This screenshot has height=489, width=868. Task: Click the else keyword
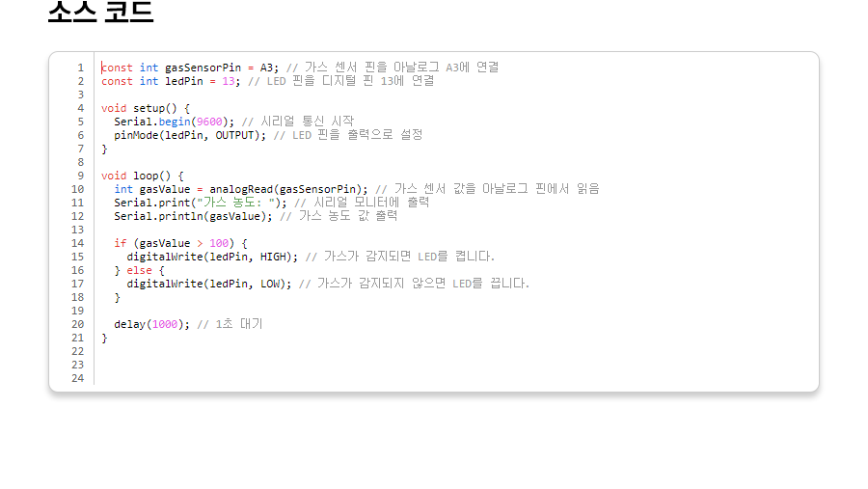pyautogui.click(x=139, y=270)
